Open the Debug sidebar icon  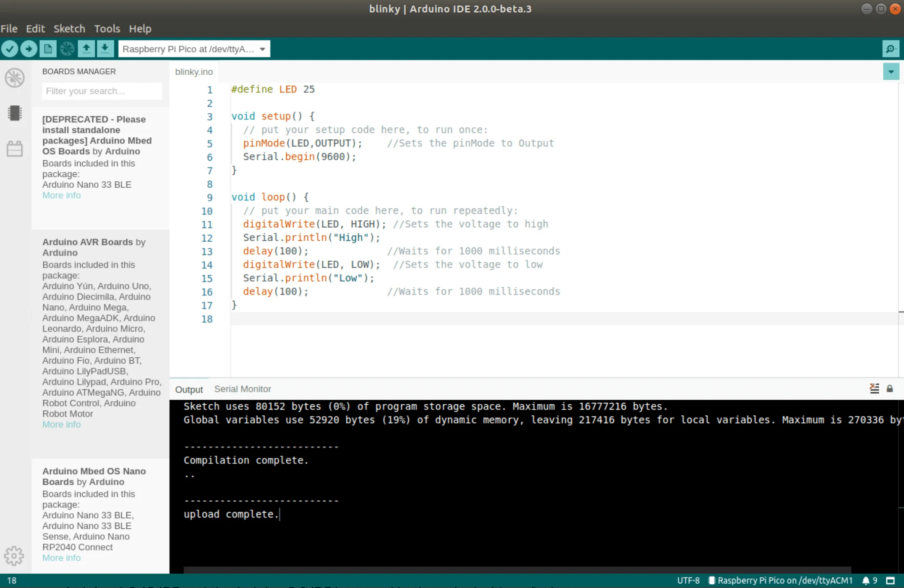15,78
